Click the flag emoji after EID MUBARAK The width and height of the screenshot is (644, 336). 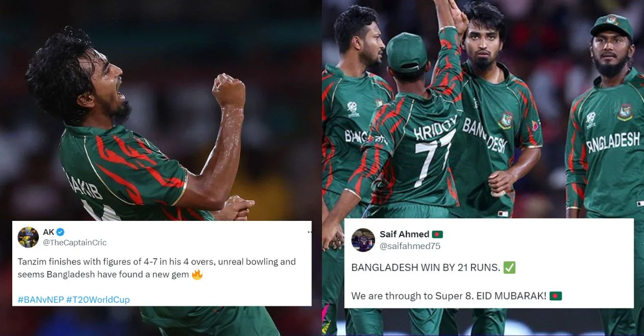(x=556, y=296)
